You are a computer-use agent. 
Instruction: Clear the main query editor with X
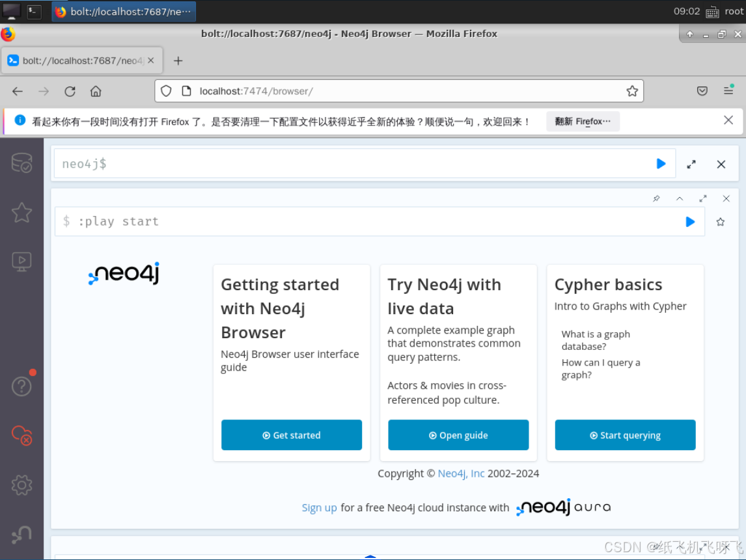721,165
